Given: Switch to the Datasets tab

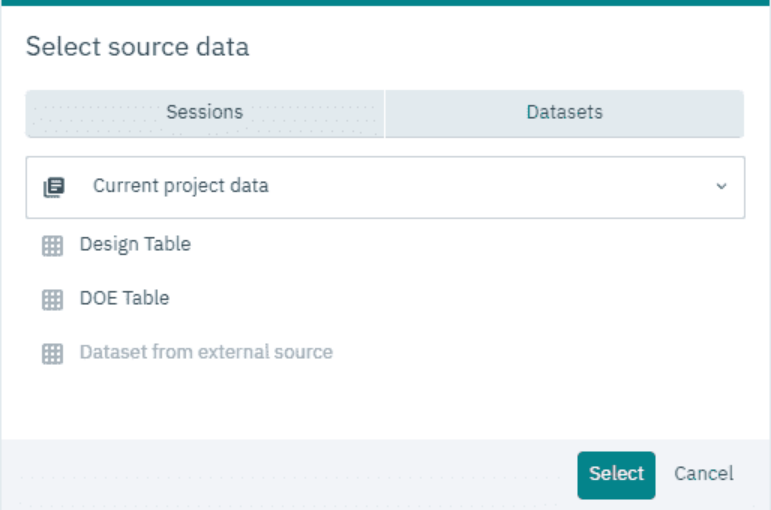Looking at the screenshot, I should click(564, 113).
